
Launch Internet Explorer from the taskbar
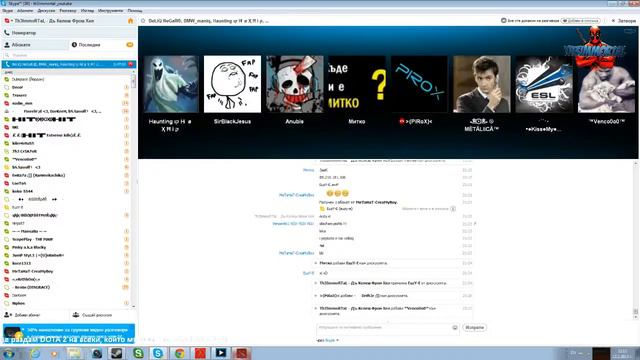click(35, 353)
